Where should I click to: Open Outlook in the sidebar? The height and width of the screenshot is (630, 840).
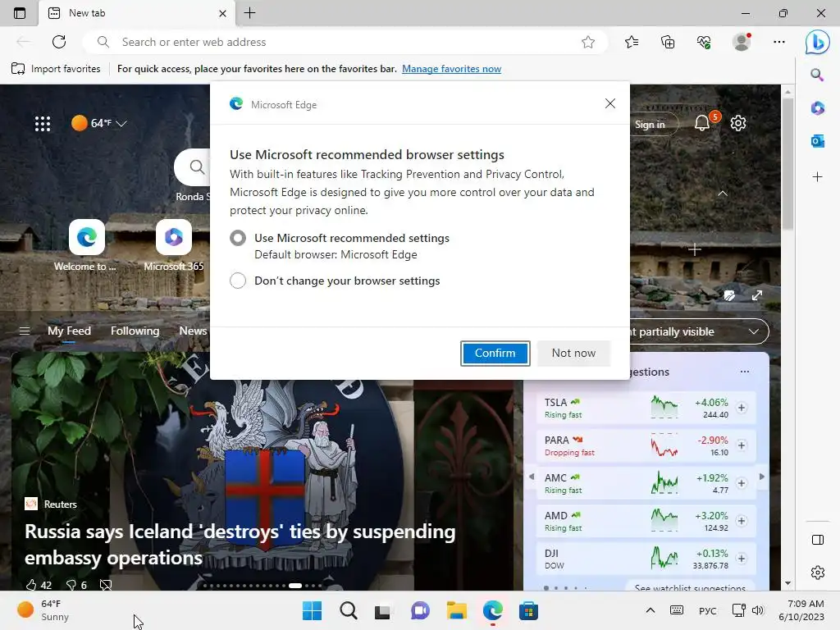click(x=817, y=141)
